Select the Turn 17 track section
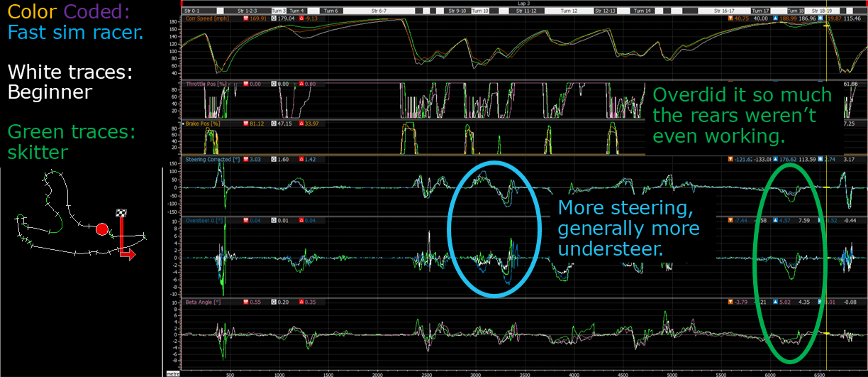Screen dimensions: 868x377 pyautogui.click(x=761, y=11)
